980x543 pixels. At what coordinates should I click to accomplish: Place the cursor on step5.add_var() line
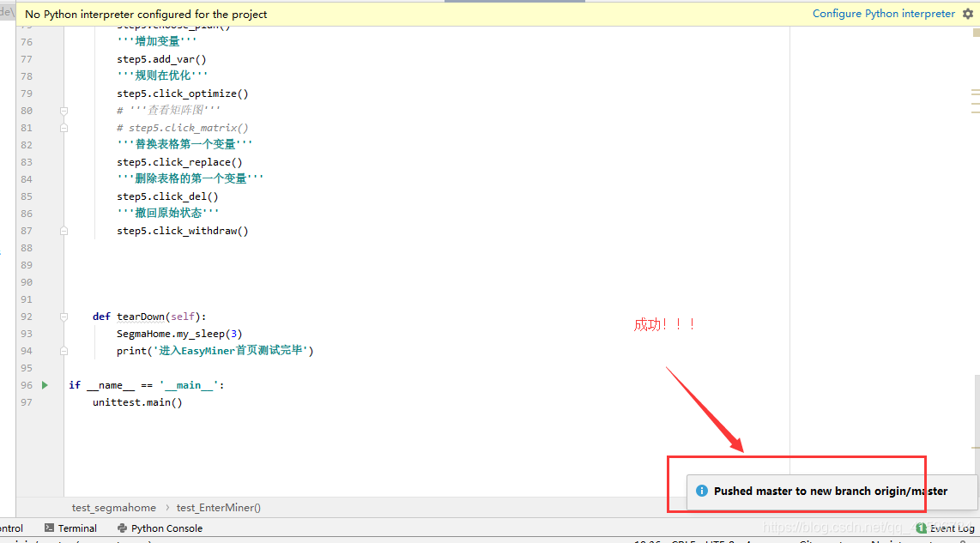(x=161, y=59)
